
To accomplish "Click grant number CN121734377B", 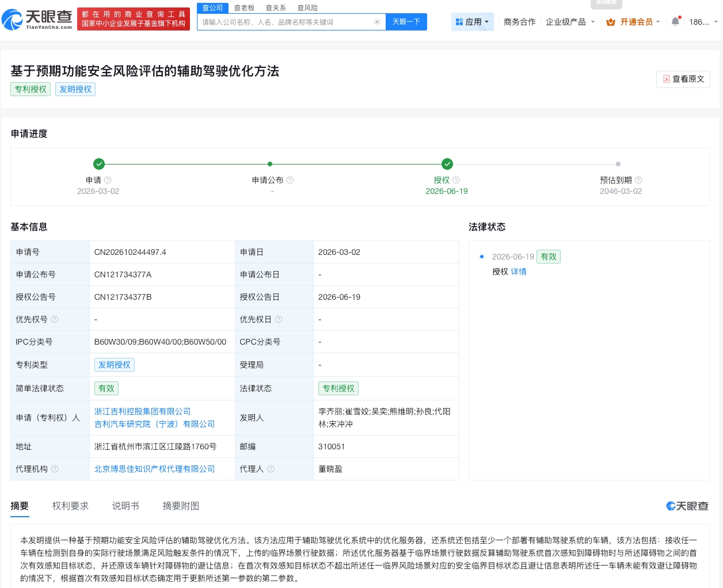I will click(123, 297).
